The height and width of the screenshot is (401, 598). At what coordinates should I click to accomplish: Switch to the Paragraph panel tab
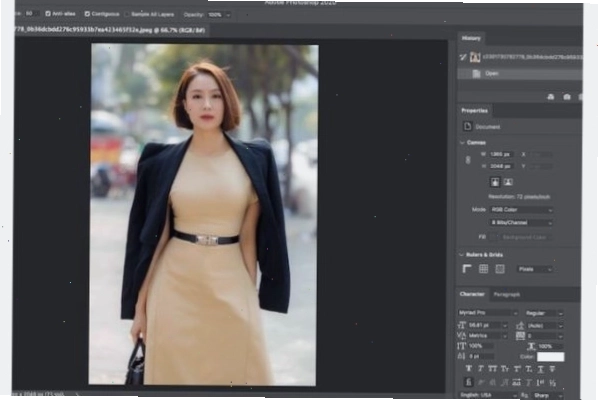pos(507,295)
